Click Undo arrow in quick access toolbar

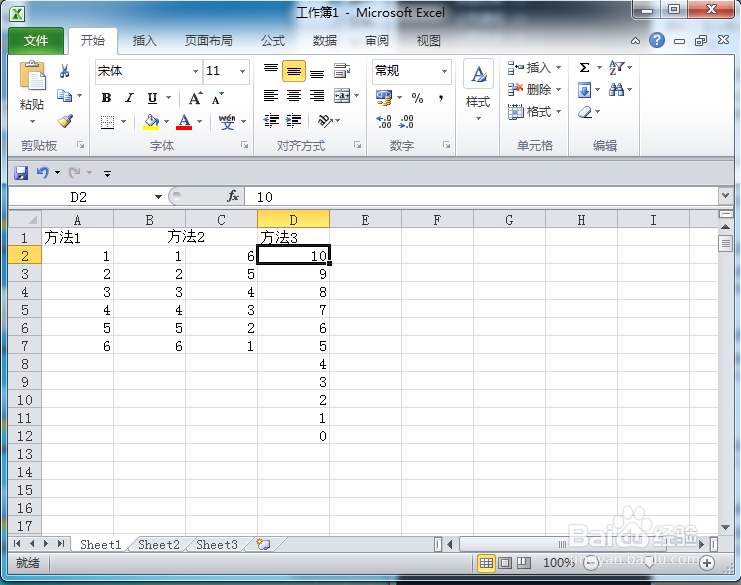click(x=43, y=172)
